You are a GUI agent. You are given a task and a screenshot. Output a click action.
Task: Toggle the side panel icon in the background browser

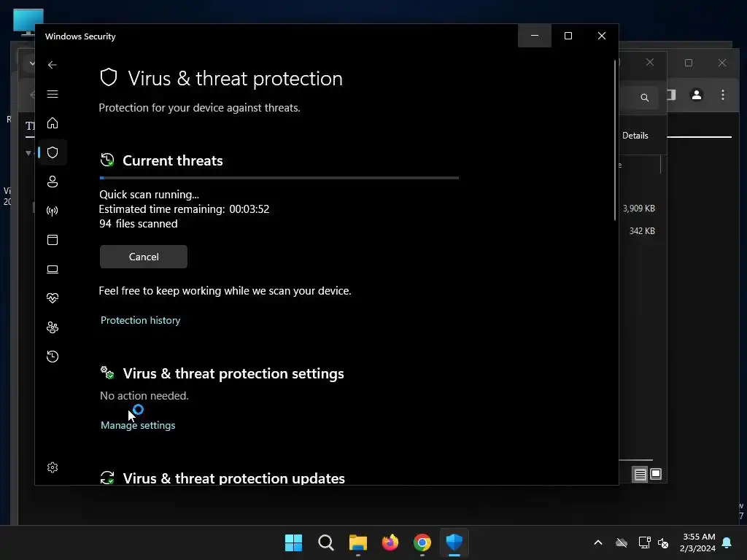[671, 95]
